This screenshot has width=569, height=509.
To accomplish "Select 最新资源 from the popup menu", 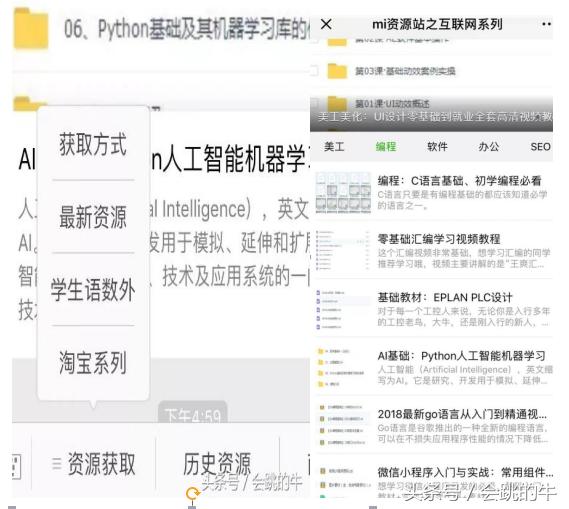I will point(93,217).
